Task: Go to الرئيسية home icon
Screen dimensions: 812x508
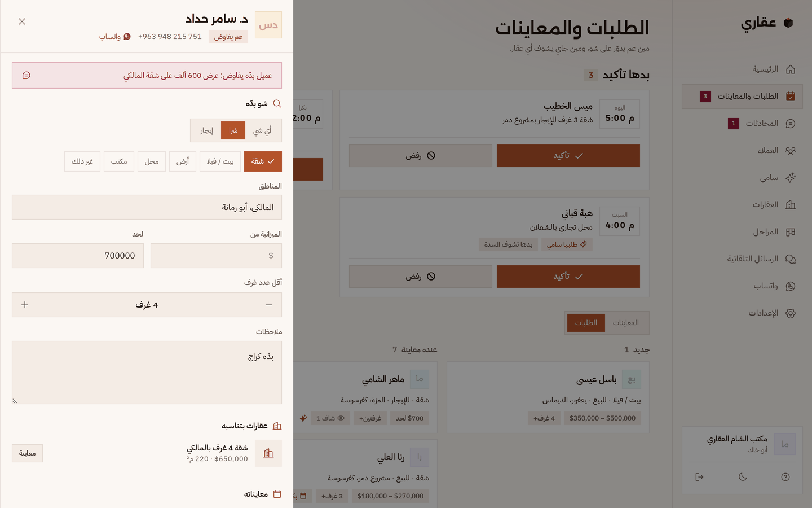Action: (791, 69)
